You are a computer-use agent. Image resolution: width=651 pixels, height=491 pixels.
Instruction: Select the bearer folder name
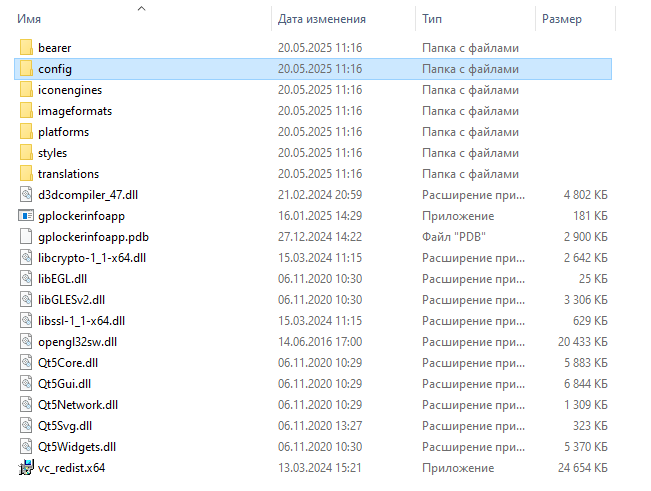55,48
